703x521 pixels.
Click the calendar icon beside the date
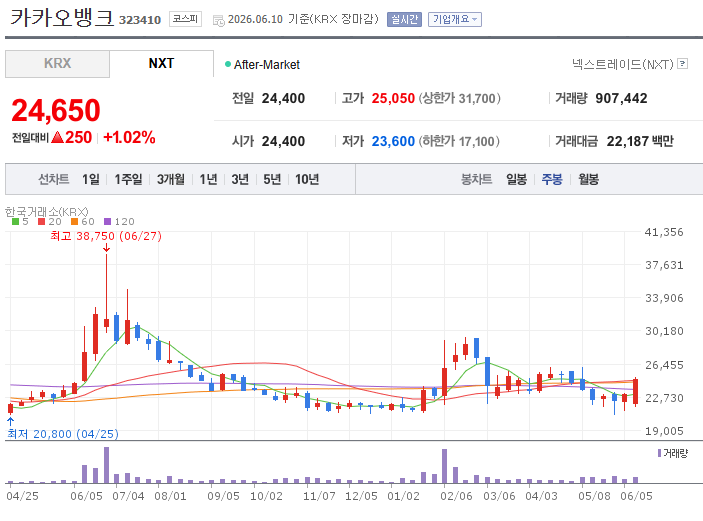218,21
